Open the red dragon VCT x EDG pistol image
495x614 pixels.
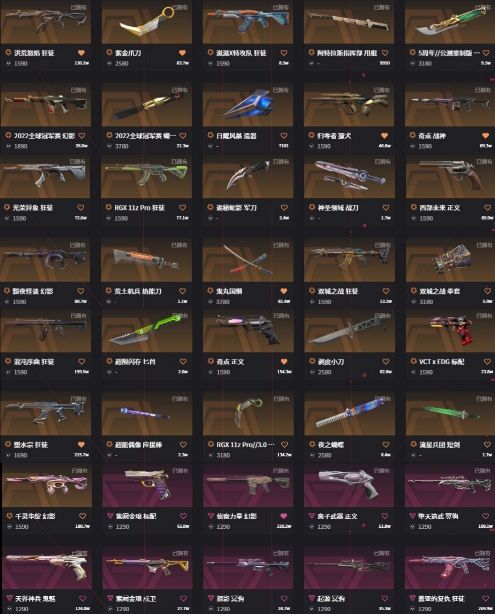tap(450, 330)
